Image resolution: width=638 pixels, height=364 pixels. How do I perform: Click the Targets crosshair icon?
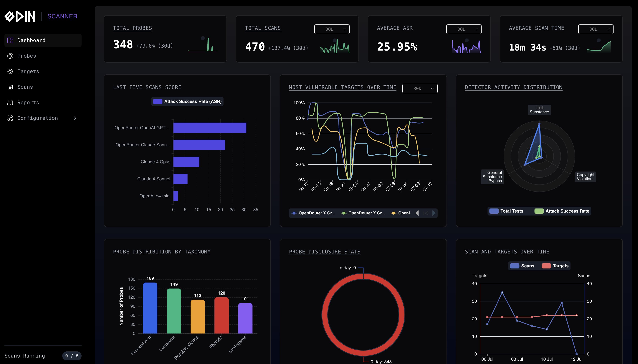(10, 71)
